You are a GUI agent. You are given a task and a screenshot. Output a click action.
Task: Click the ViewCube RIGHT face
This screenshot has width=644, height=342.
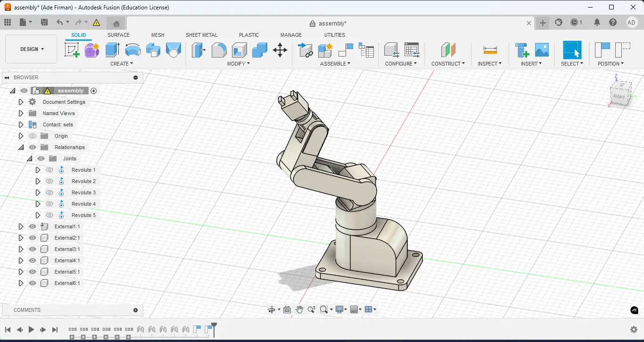[619, 96]
